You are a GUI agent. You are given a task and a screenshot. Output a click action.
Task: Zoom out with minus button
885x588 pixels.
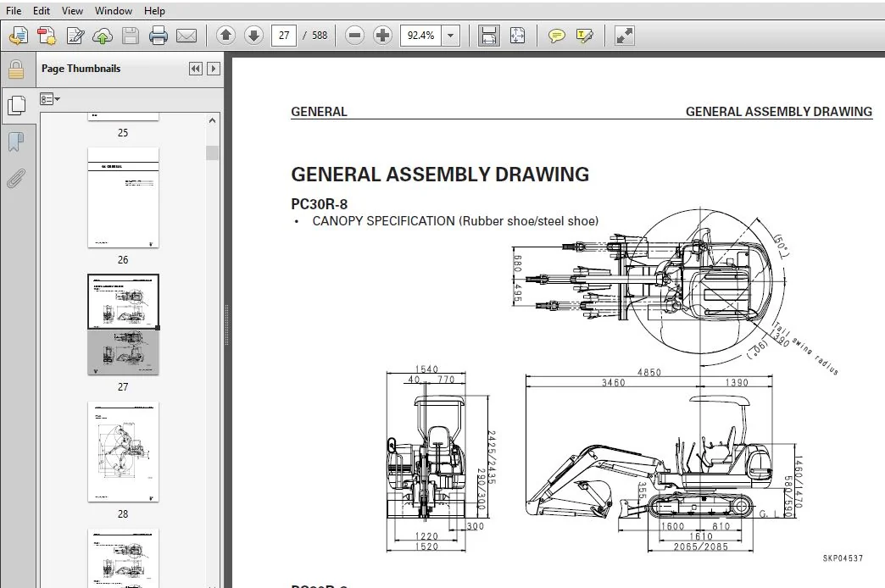pyautogui.click(x=354, y=36)
